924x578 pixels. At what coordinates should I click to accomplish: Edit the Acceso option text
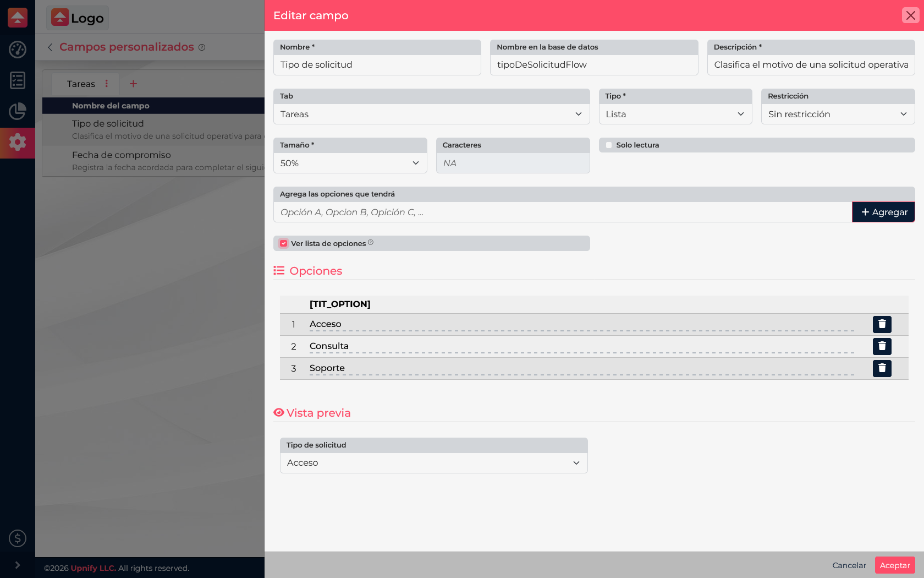(582, 324)
